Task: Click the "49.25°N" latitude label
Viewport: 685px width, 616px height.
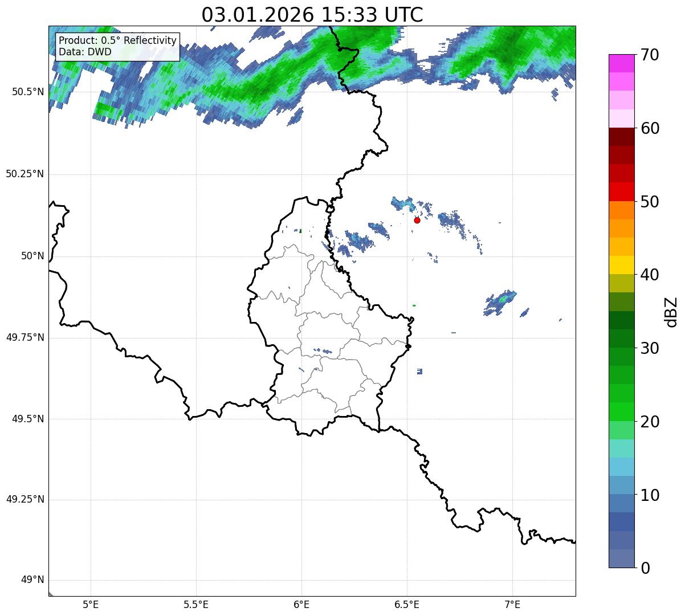Action: coord(25,500)
